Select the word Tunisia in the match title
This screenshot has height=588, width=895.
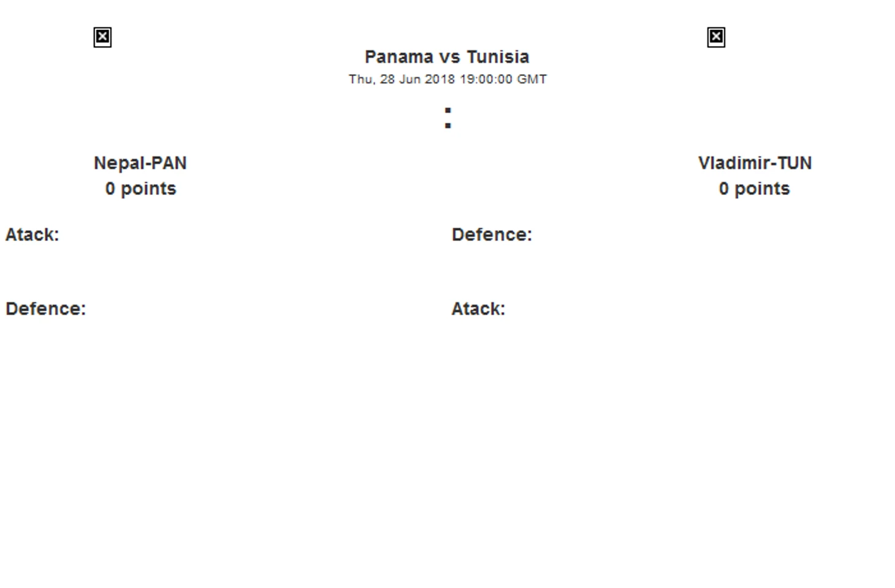(498, 57)
